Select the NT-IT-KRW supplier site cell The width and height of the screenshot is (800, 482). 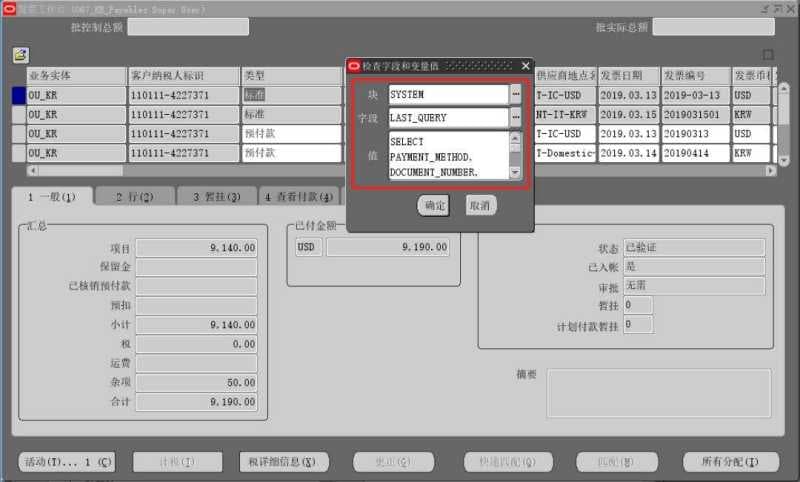[x=565, y=115]
